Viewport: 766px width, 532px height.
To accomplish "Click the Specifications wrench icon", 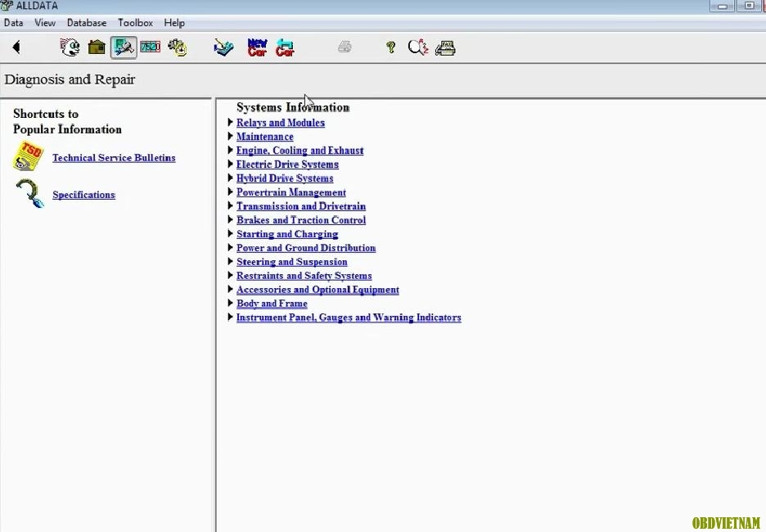I will (x=29, y=193).
